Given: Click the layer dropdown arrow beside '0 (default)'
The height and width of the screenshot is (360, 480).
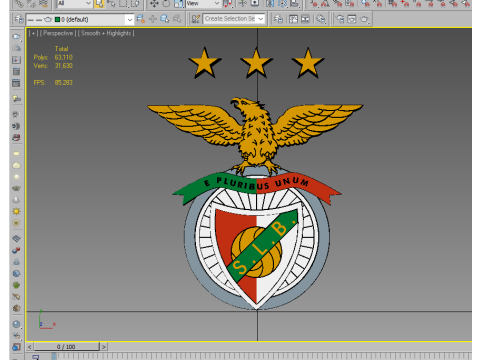Looking at the screenshot, I should coord(130,20).
